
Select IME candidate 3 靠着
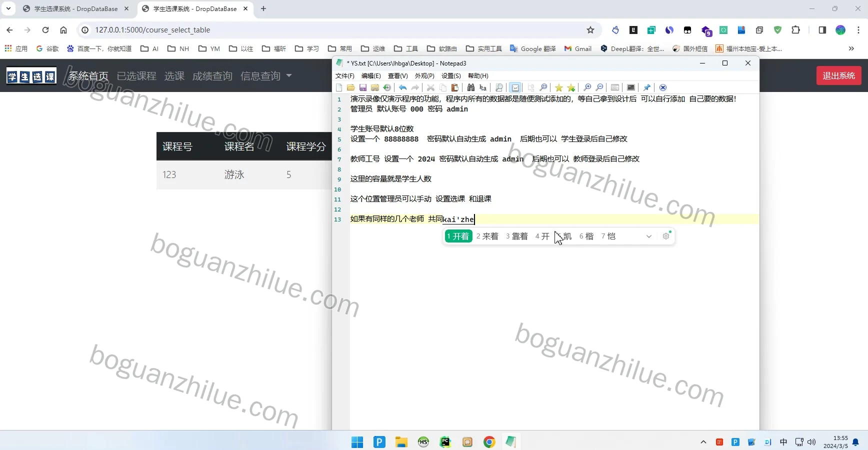517,236
